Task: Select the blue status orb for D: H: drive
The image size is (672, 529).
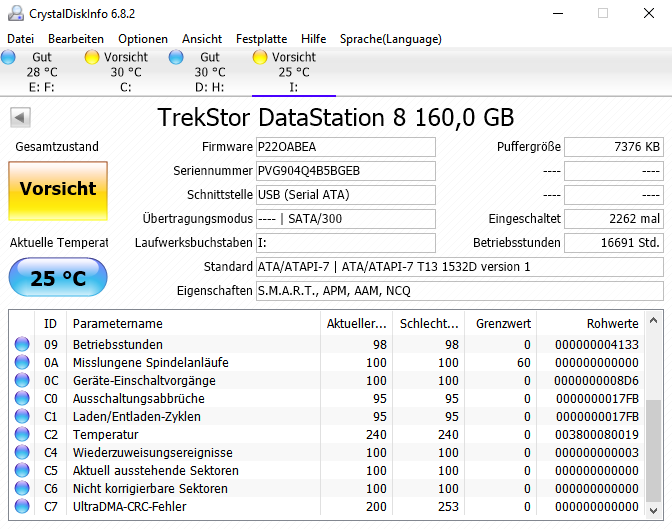Action: tap(176, 57)
